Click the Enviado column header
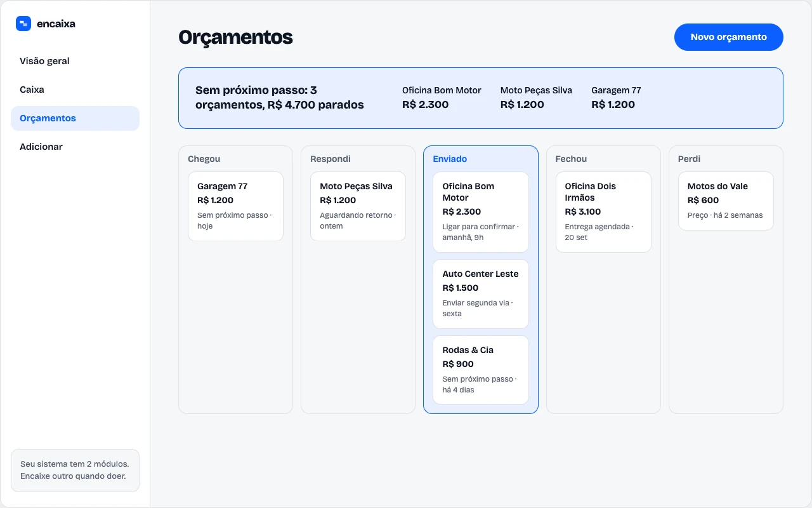The height and width of the screenshot is (508, 812). coord(450,159)
